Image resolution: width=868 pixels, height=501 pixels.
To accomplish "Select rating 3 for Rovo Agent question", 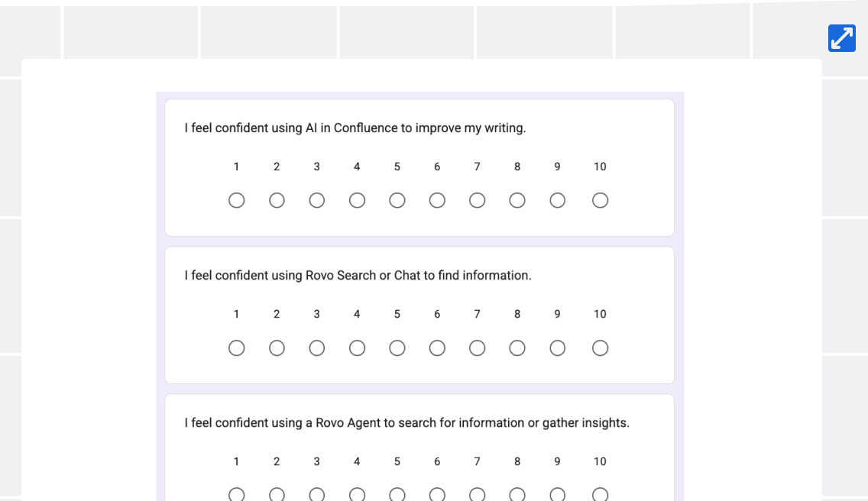I will click(x=316, y=494).
